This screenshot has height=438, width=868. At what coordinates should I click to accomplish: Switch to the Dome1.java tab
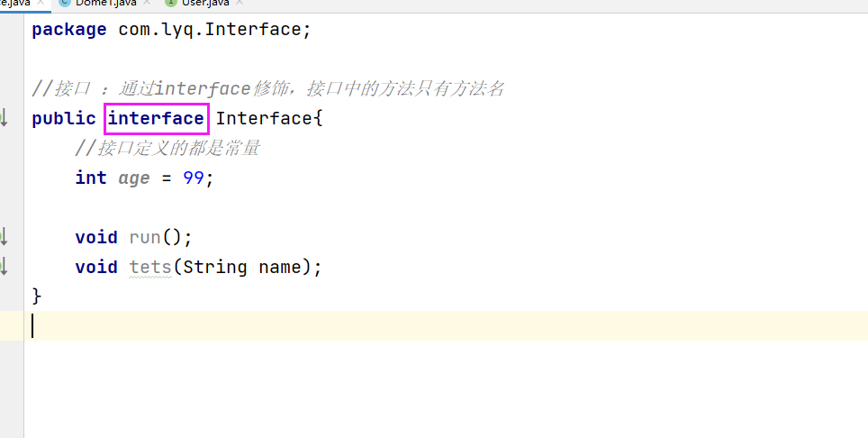click(105, 3)
